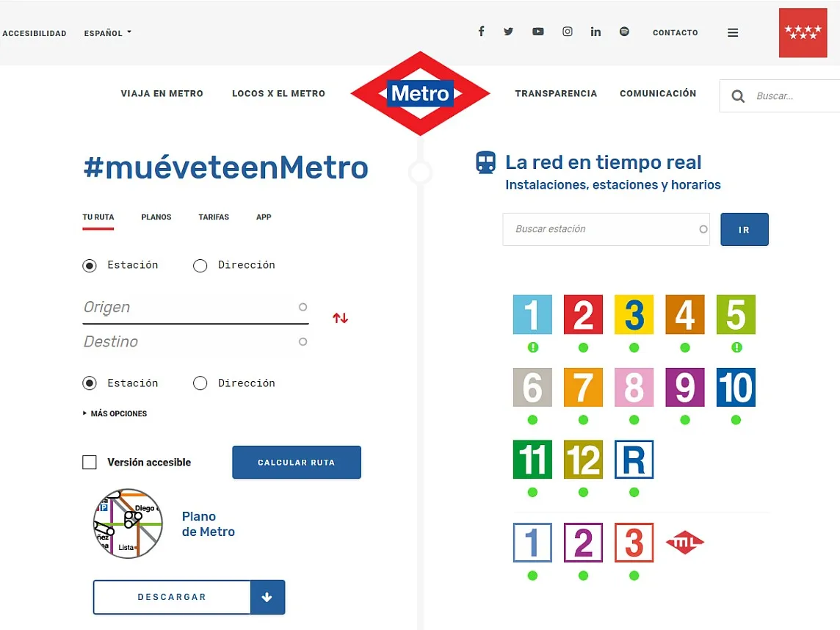Select metro Line 4 brown icon
This screenshot has width=840, height=630.
685,314
